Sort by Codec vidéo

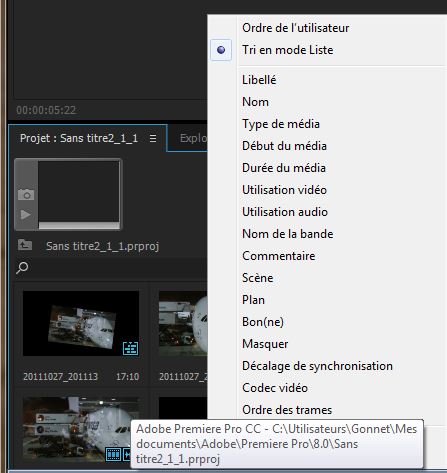[x=275, y=388]
